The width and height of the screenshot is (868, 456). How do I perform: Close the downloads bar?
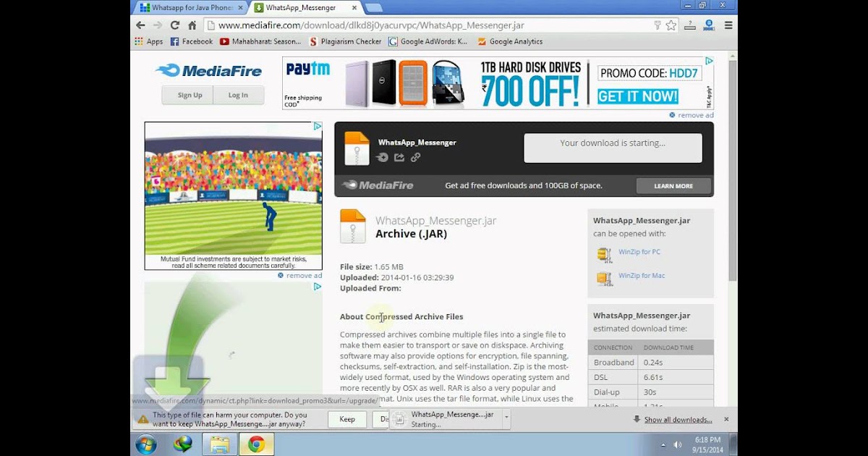[x=726, y=419]
